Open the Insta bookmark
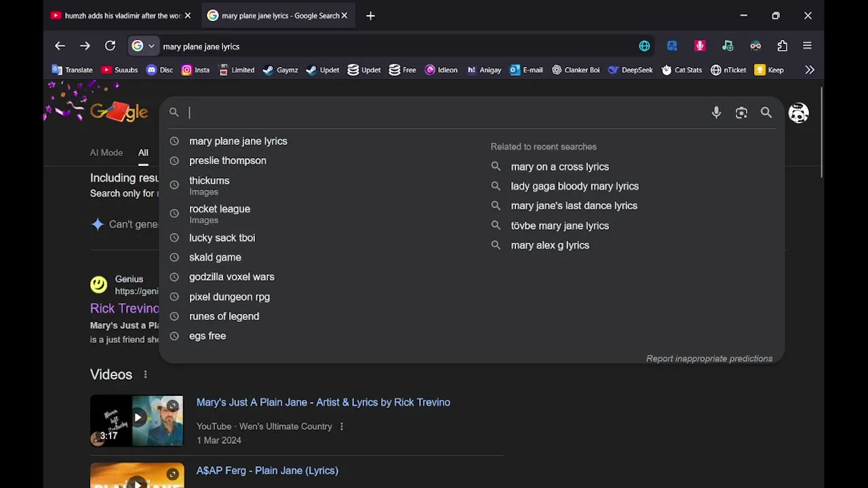Image resolution: width=868 pixels, height=488 pixels. click(195, 70)
